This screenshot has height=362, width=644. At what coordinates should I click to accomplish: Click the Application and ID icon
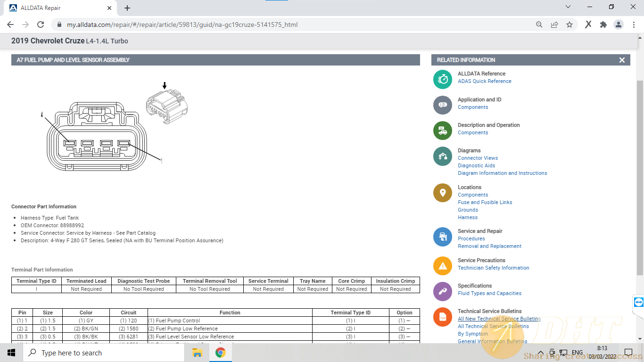click(x=443, y=105)
